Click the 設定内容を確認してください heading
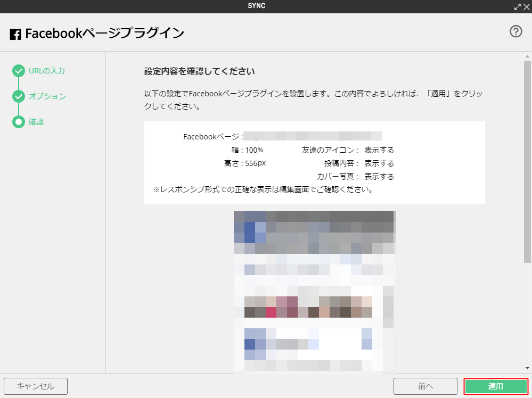This screenshot has height=398, width=532. (200, 71)
